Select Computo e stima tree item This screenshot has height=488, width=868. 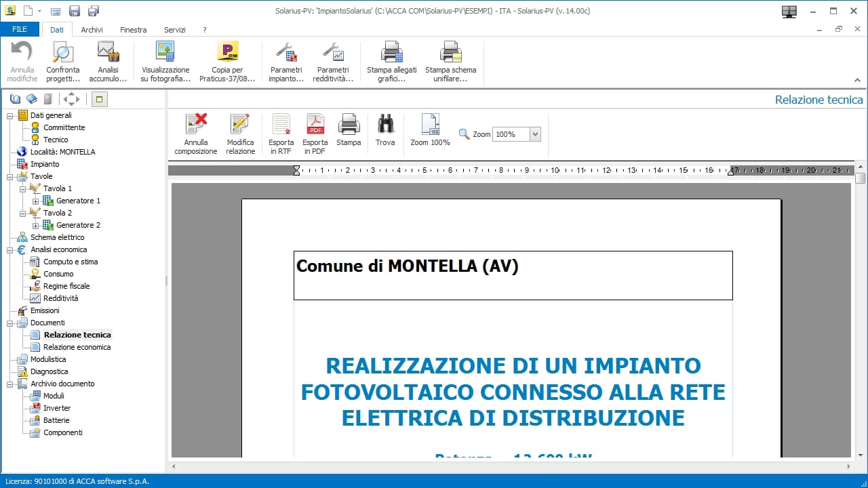(x=71, y=262)
